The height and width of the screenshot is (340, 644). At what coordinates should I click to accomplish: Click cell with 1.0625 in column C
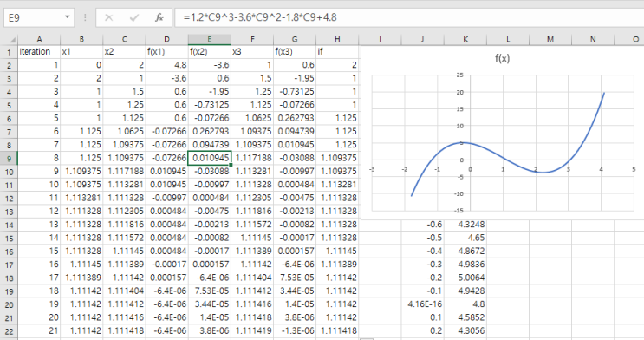click(124, 131)
